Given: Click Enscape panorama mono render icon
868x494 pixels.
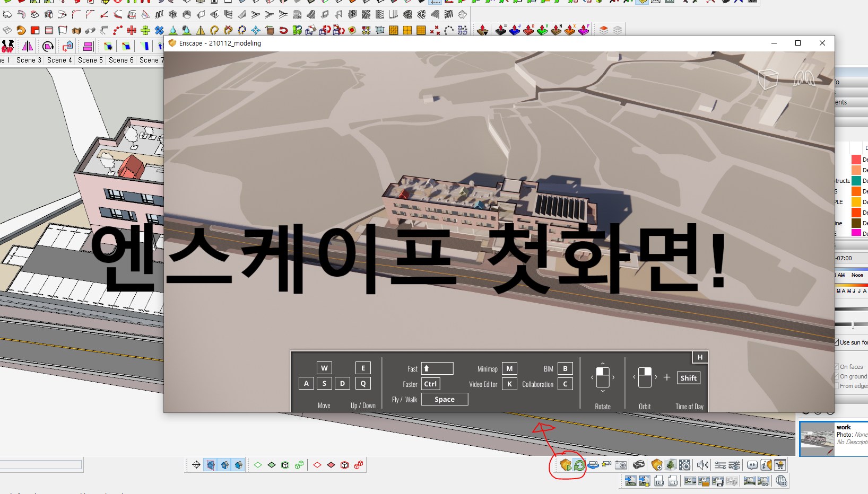Looking at the screenshot, I should coord(749,481).
